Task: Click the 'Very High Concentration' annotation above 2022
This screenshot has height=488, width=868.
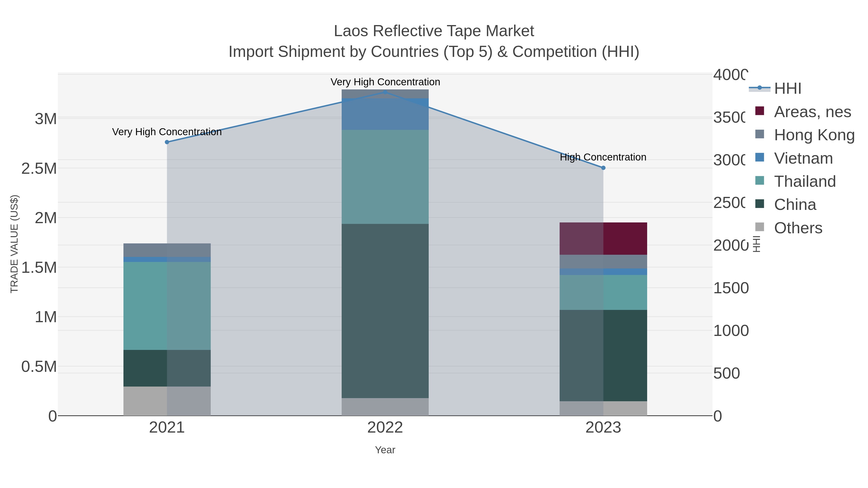Action: tap(385, 82)
